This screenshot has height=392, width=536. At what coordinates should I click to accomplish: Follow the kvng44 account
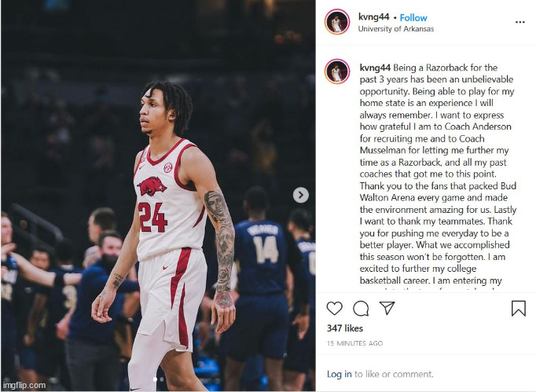413,17
